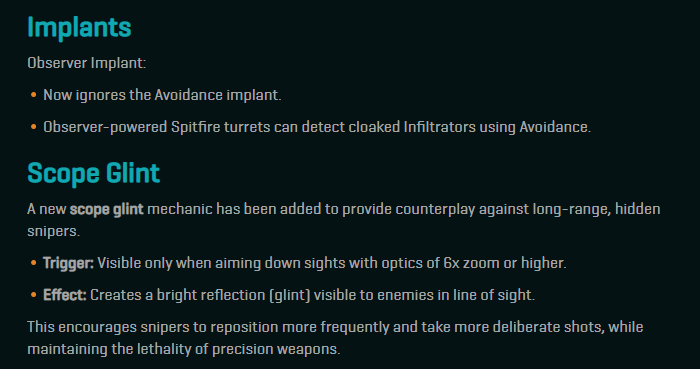Click the orange bullet before Effect line
This screenshot has height=369, width=700.
[33, 295]
